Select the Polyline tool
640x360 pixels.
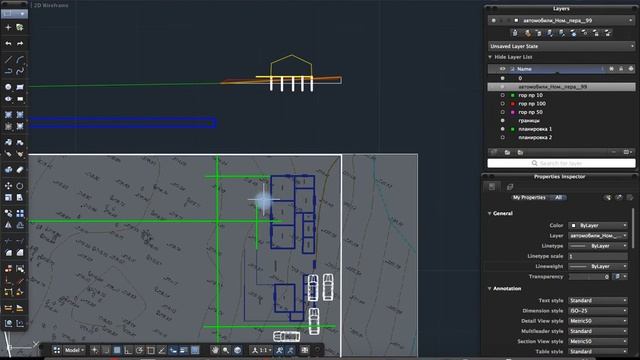tap(8, 71)
